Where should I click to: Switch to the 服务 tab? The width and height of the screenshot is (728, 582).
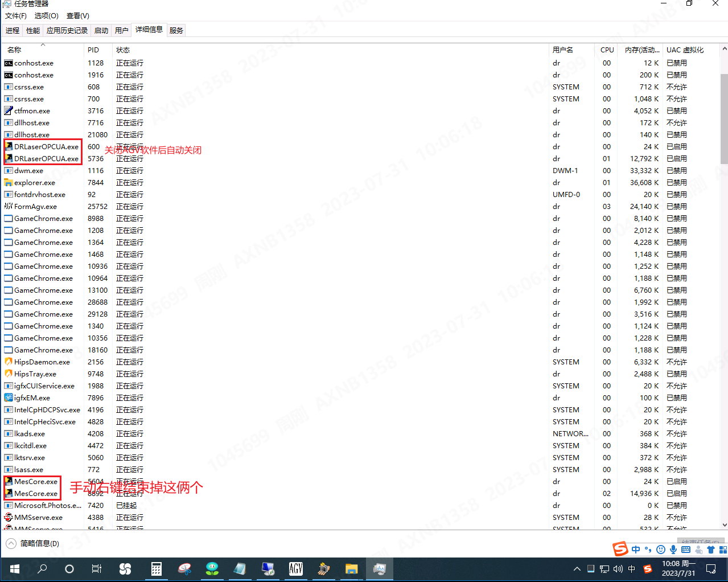176,30
